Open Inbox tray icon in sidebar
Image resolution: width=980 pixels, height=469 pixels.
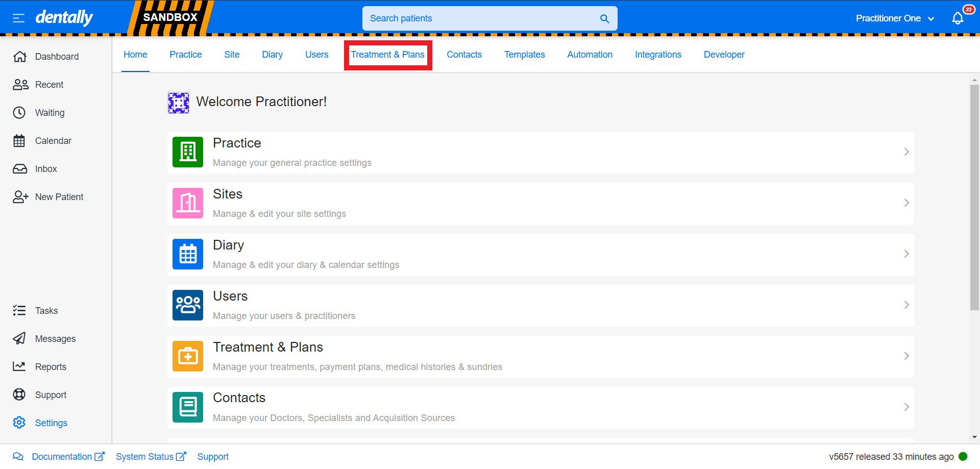[x=19, y=169]
